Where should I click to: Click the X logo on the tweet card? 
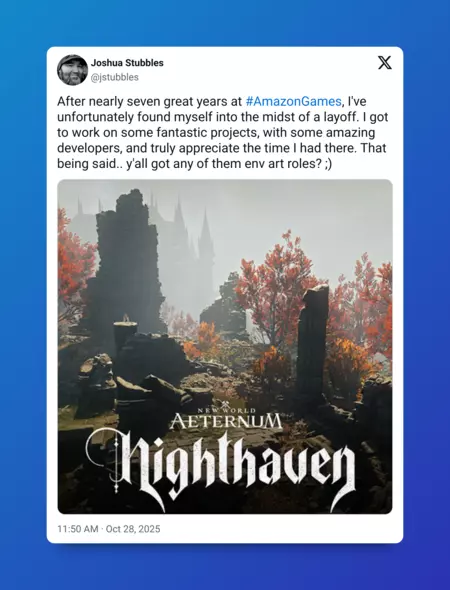(x=385, y=62)
